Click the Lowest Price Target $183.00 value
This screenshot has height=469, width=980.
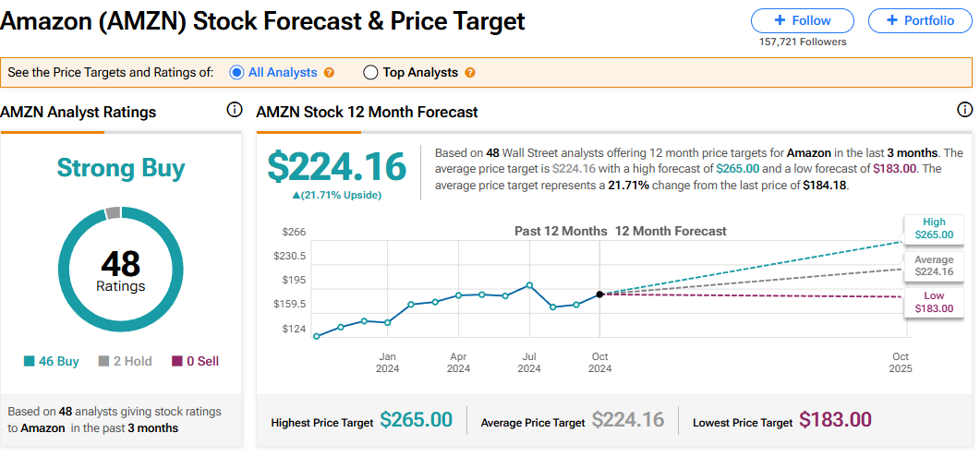point(835,421)
